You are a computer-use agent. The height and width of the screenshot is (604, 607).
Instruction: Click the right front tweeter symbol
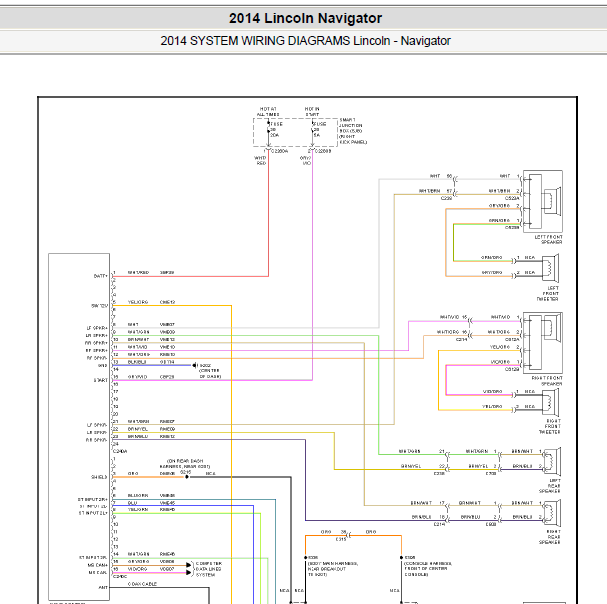pyautogui.click(x=550, y=402)
